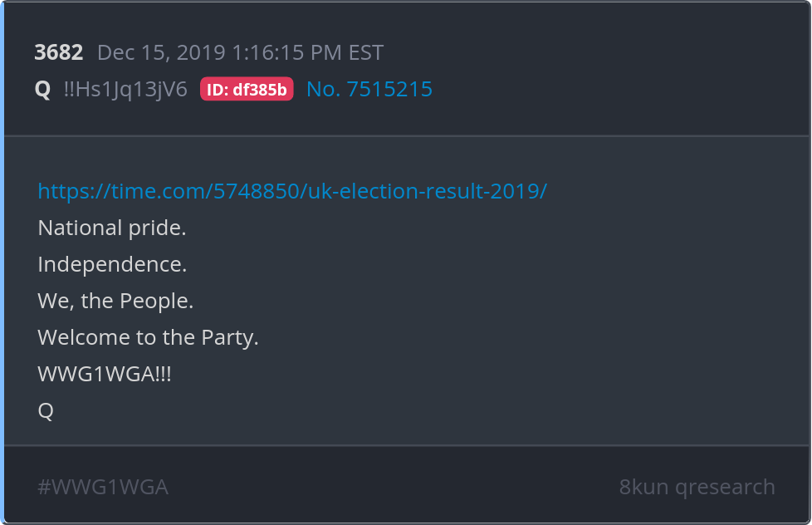Screen dimensions: 812x525
Task: Select the bold Q author name
Action: pyautogui.click(x=43, y=90)
